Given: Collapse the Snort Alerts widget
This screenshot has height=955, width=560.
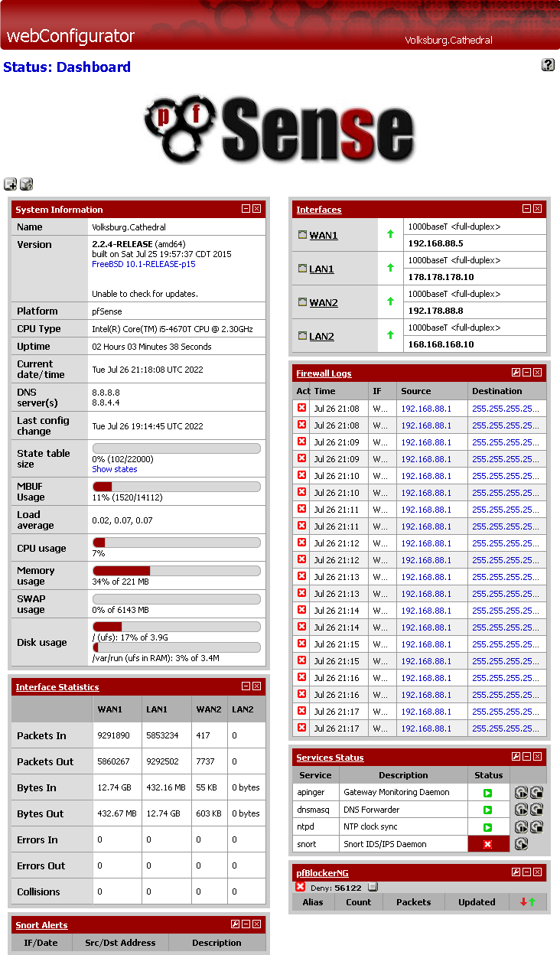Looking at the screenshot, I should pyautogui.click(x=246, y=924).
